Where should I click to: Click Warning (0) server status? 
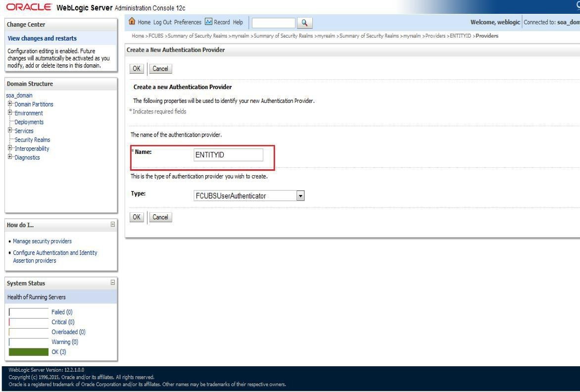tap(65, 342)
